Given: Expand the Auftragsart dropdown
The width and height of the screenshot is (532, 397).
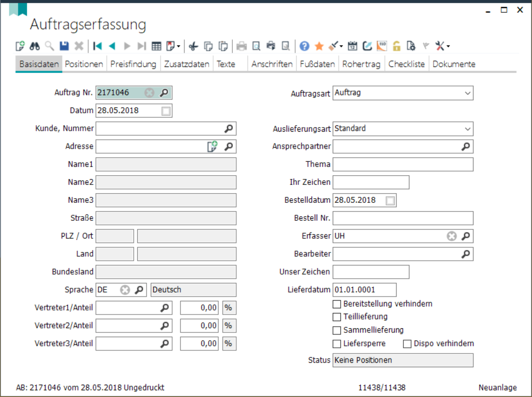Looking at the screenshot, I should tap(467, 93).
